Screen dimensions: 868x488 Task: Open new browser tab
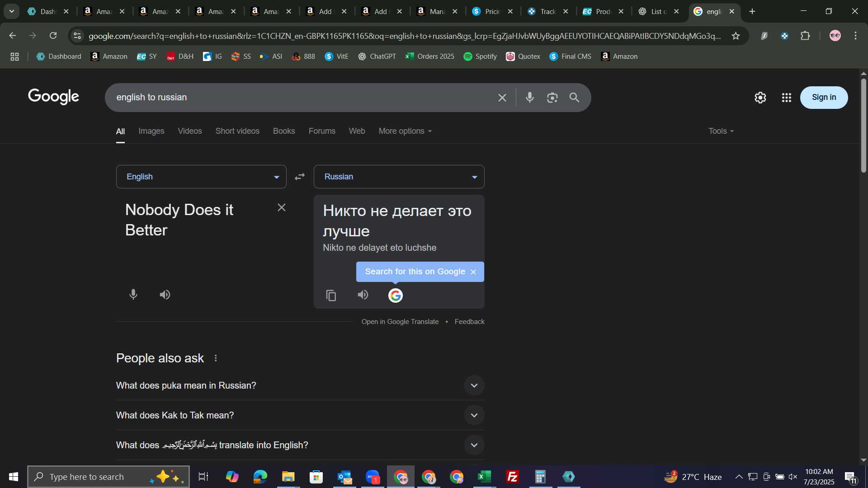click(x=752, y=11)
